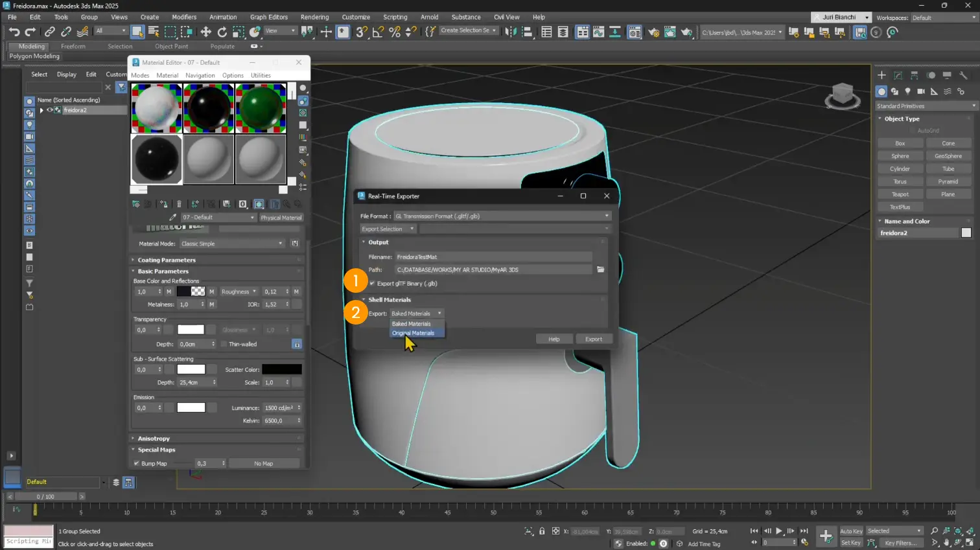Click the black Scatter Color swatch
The width and height of the screenshot is (980, 550).
tap(282, 369)
